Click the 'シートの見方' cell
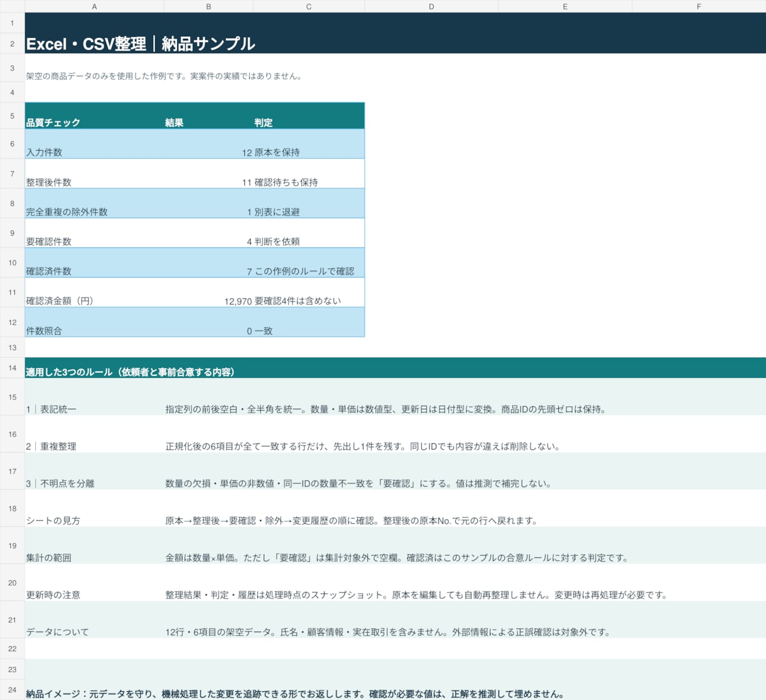 click(x=94, y=508)
